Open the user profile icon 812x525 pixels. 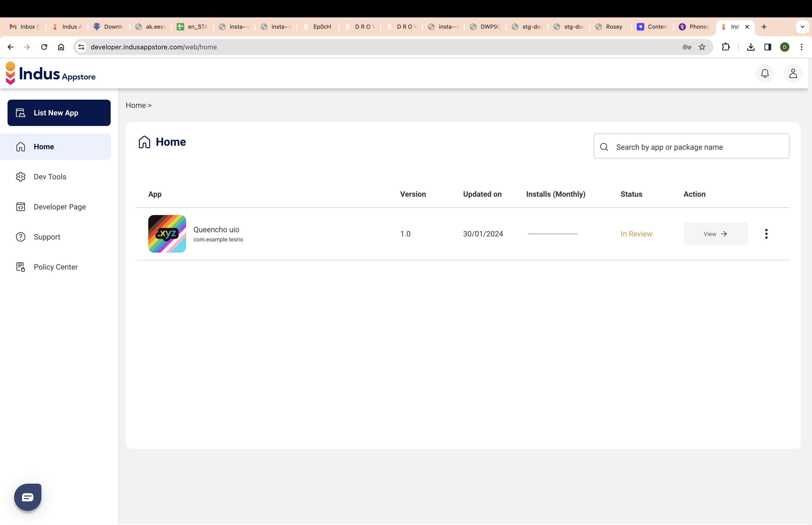pos(793,73)
